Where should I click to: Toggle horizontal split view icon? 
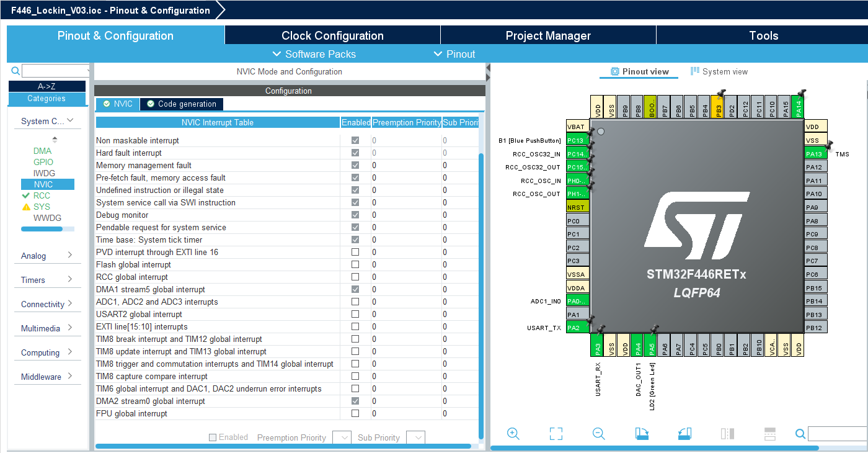coord(770,434)
